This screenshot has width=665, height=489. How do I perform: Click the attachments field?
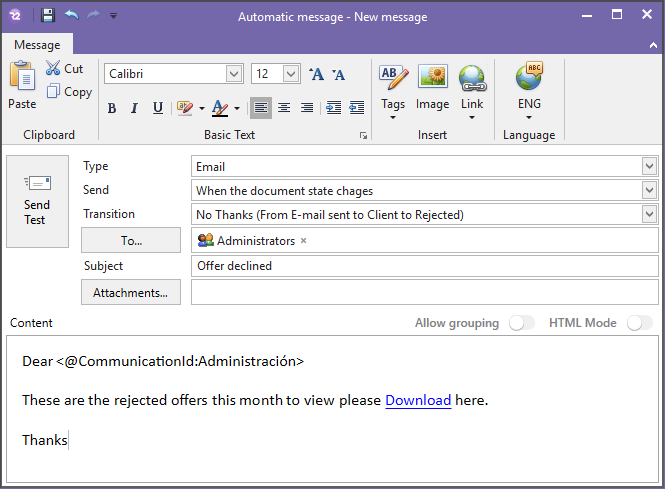(x=425, y=292)
